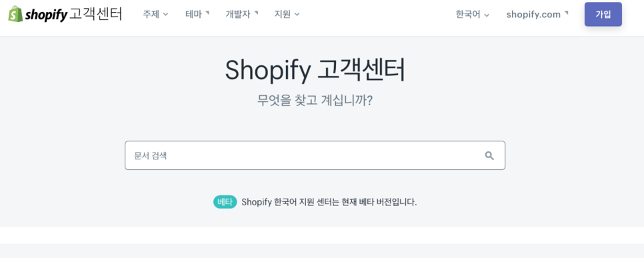
Task: Click the chevron next to 지원
Action: (x=297, y=15)
